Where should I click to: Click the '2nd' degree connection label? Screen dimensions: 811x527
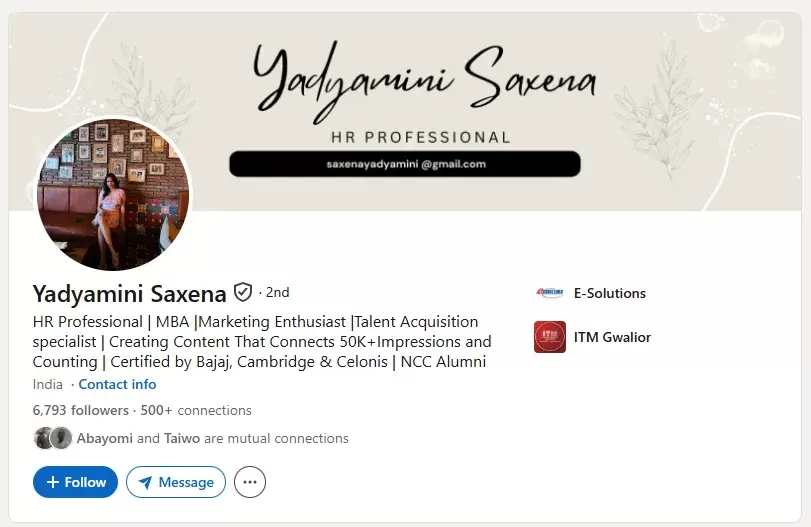tap(277, 292)
